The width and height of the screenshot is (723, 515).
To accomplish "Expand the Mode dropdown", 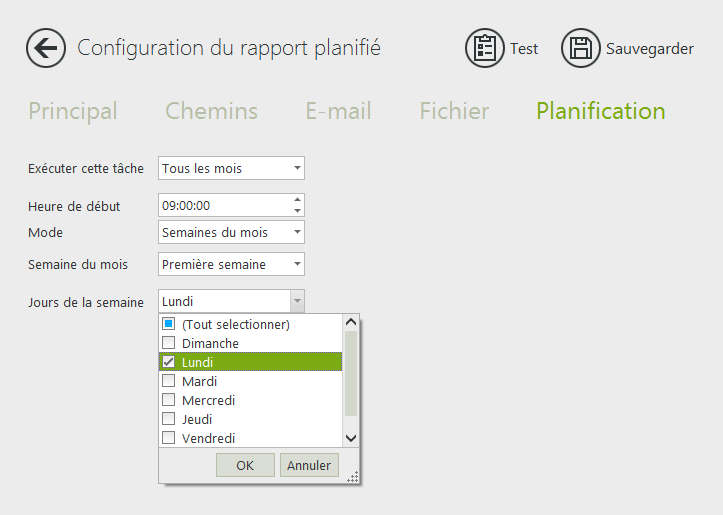I will [231, 233].
